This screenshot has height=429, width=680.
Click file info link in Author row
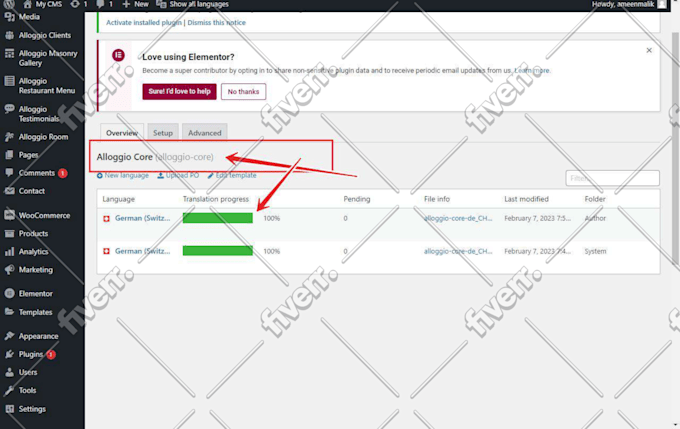coord(458,218)
